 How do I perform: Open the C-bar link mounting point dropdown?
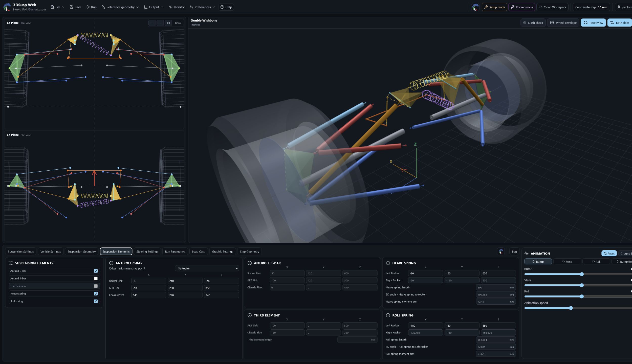point(207,268)
